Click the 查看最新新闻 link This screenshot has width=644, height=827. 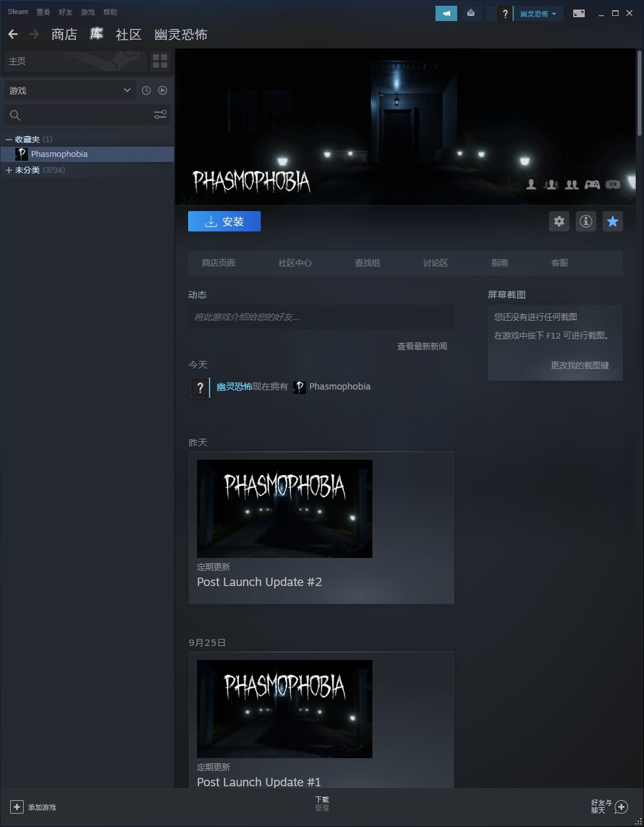(x=422, y=346)
